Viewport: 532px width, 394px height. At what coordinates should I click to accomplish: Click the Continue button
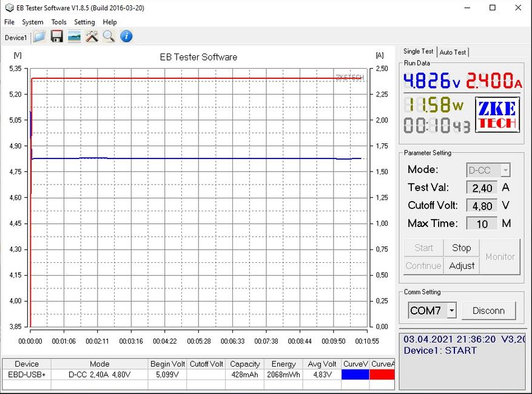pyautogui.click(x=423, y=266)
